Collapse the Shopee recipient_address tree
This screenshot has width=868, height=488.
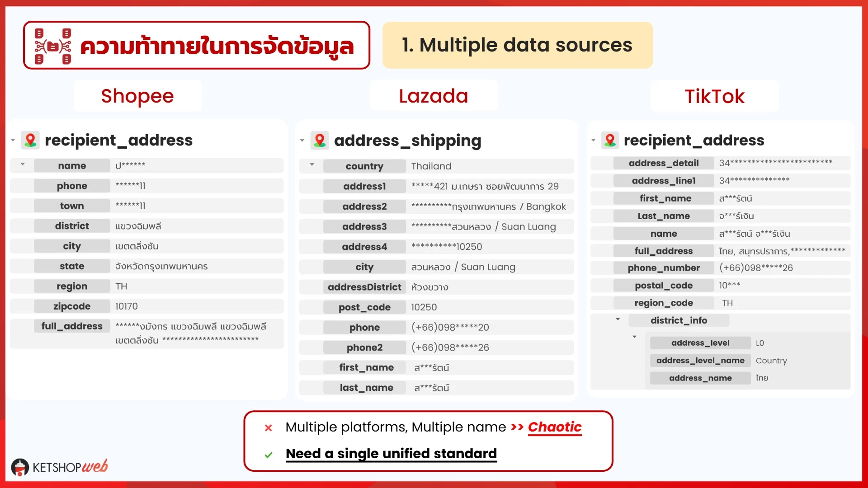pyautogui.click(x=13, y=140)
